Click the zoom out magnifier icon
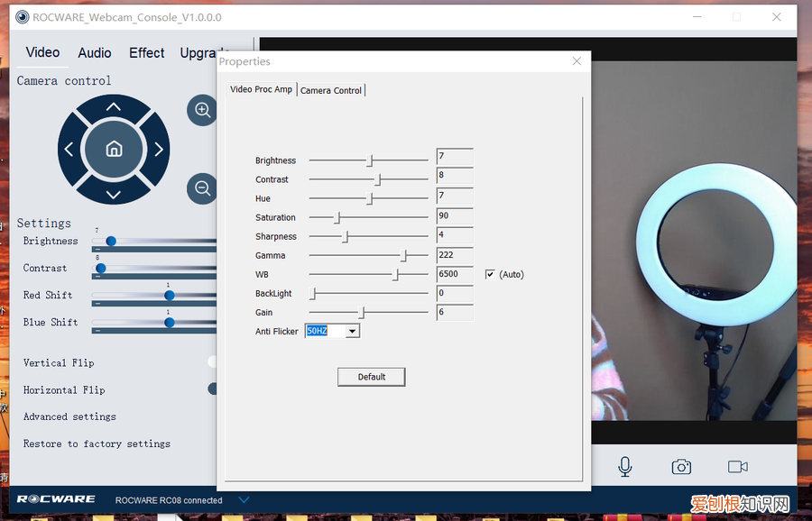The height and width of the screenshot is (521, 812). click(202, 188)
